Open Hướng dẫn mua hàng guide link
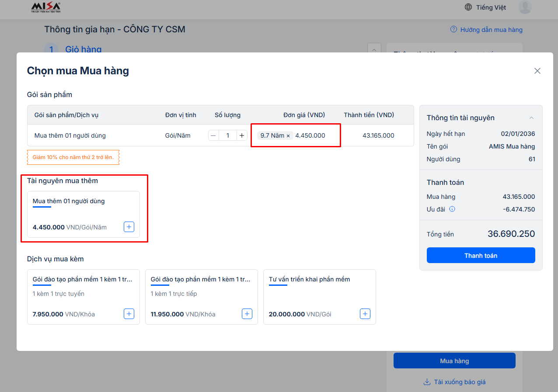 (491, 30)
